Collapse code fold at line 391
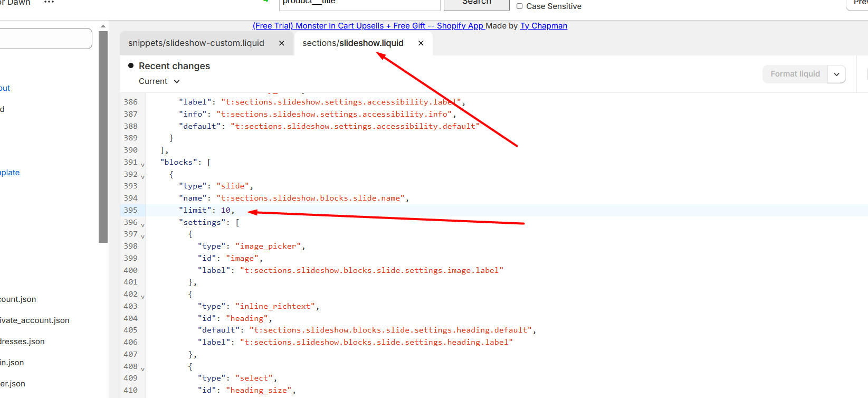The image size is (868, 398). click(x=142, y=165)
